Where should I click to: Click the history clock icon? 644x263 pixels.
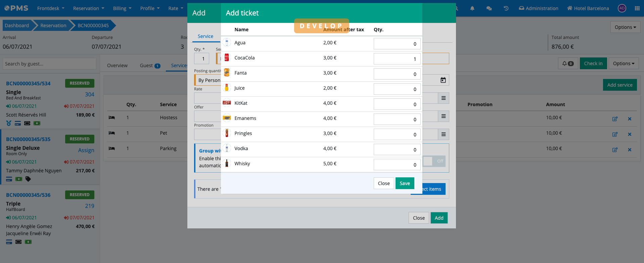506,8
